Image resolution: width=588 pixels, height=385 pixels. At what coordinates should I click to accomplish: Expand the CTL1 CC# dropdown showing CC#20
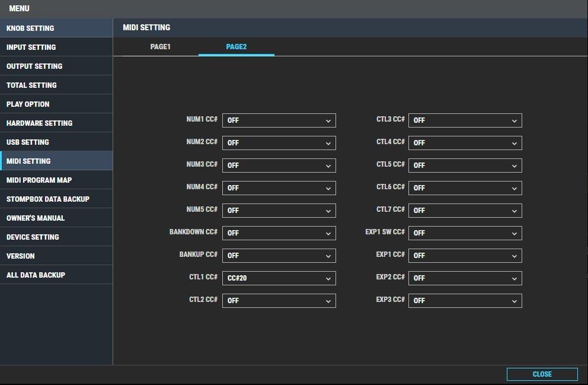[279, 278]
